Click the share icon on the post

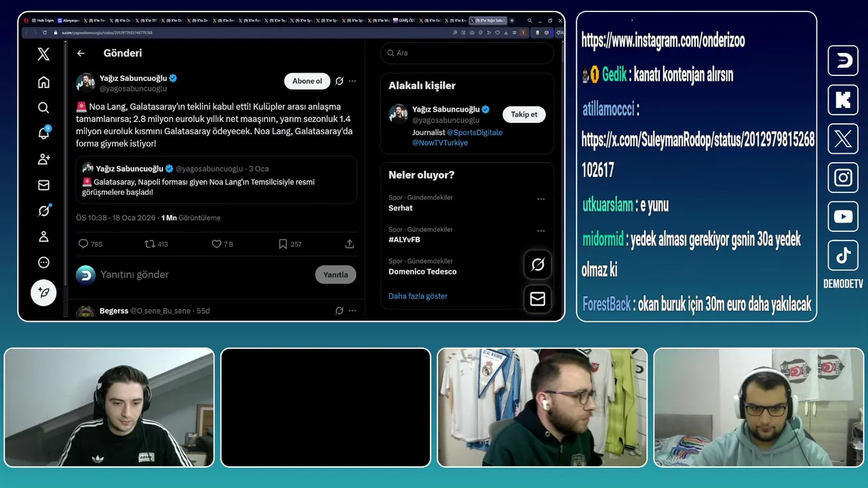click(350, 244)
